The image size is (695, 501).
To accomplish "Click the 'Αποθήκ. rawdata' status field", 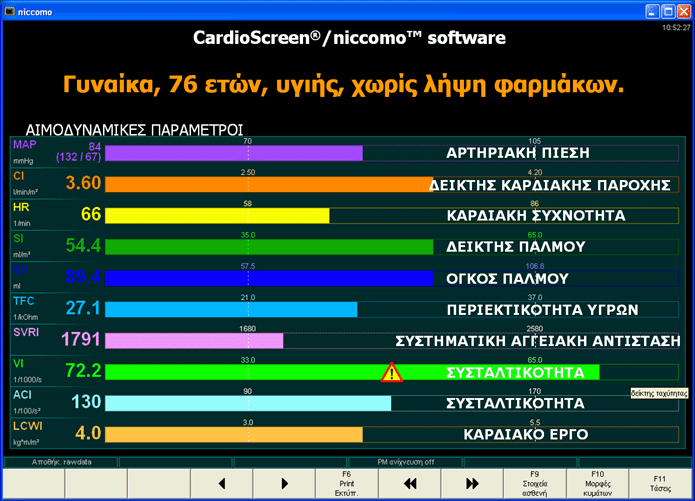I will (x=61, y=462).
